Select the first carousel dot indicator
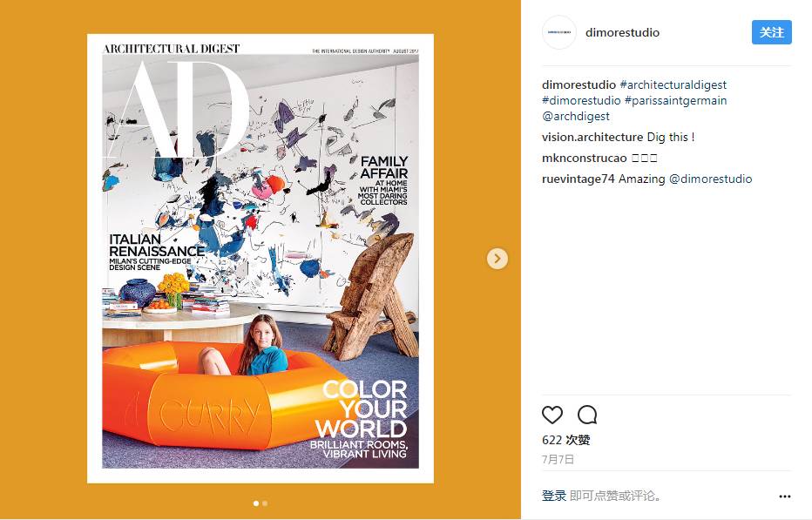Screen dimensions: 812x520 [x=256, y=503]
